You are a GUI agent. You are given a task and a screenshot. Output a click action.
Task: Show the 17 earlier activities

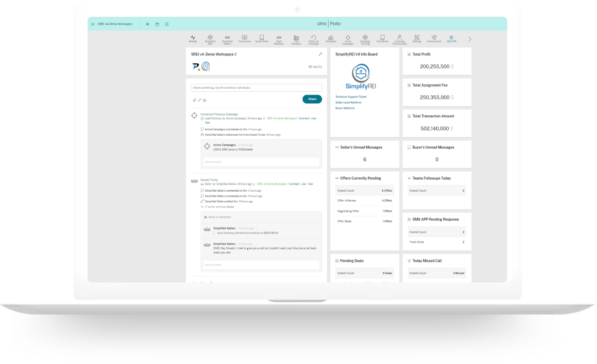click(x=230, y=207)
